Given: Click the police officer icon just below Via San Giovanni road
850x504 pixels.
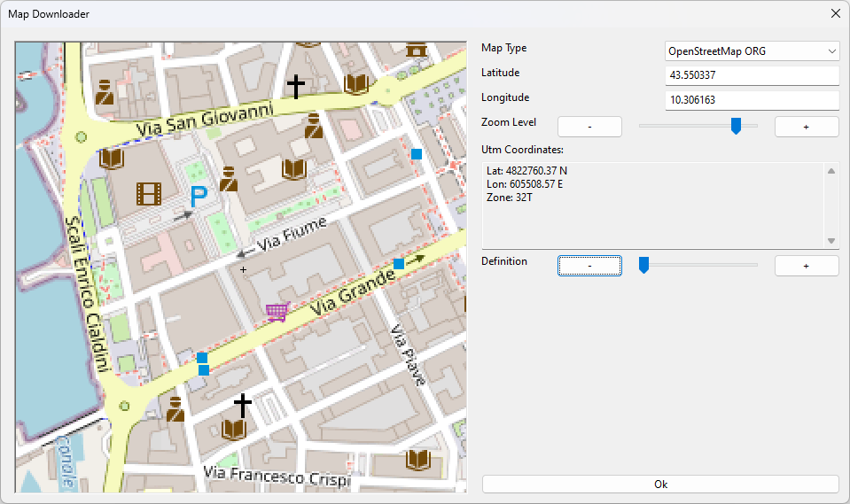Looking at the screenshot, I should 314,125.
